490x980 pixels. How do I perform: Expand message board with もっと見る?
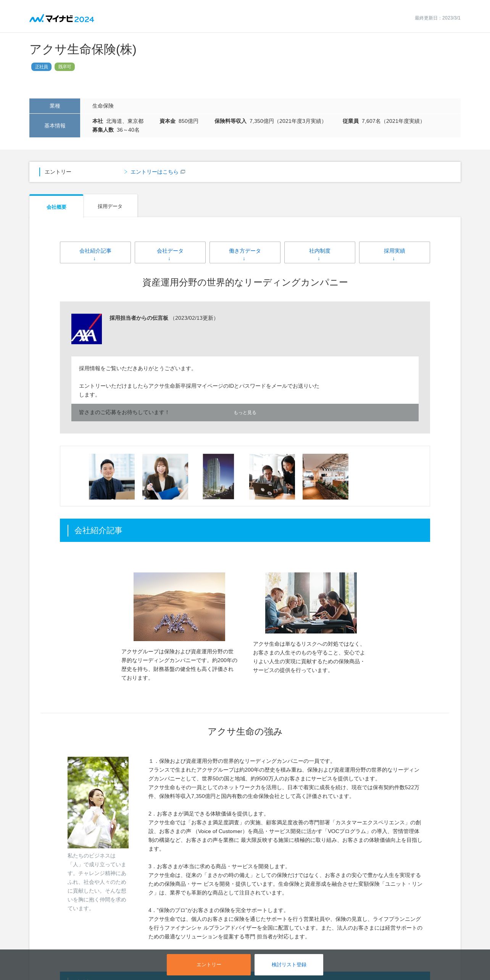click(x=245, y=413)
